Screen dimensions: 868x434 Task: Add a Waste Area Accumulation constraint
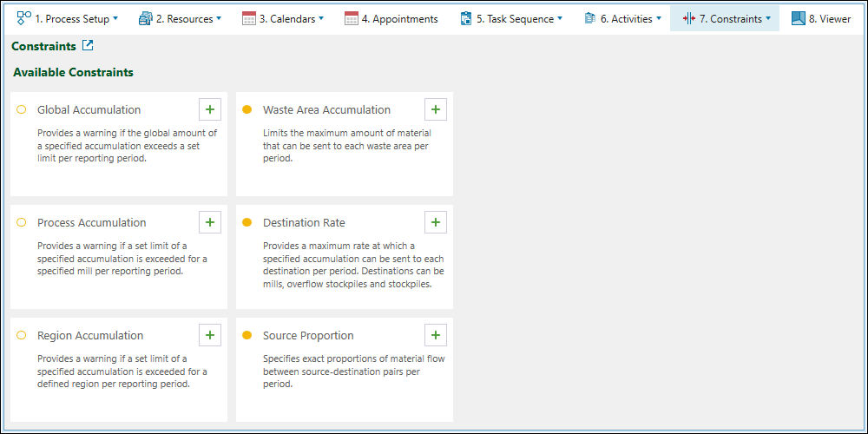coord(436,109)
